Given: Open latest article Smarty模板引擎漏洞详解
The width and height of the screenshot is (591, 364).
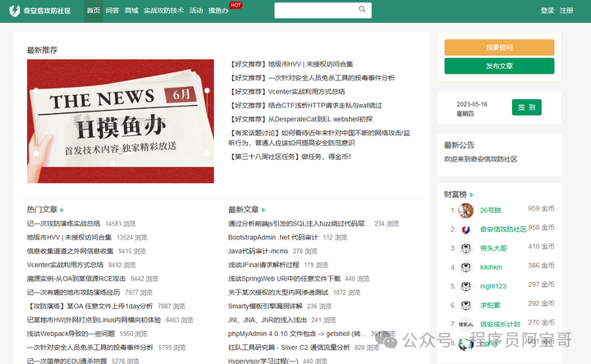Looking at the screenshot, I should point(265,306).
